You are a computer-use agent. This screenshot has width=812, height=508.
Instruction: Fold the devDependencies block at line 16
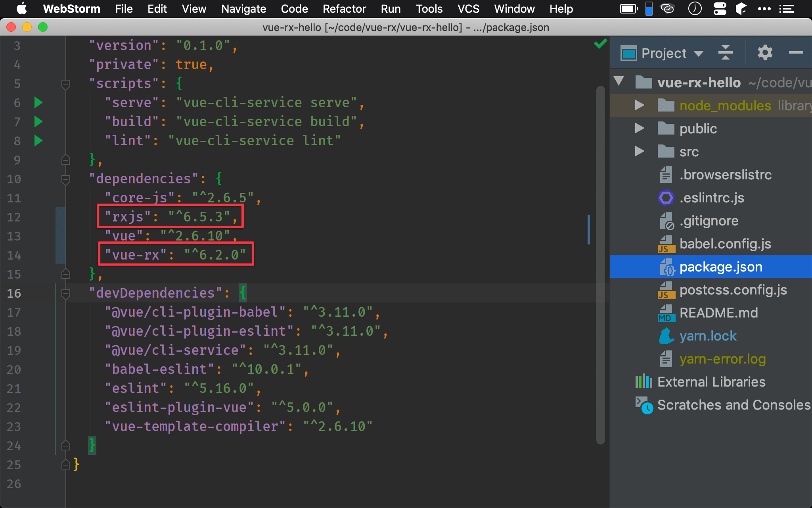[x=66, y=293]
